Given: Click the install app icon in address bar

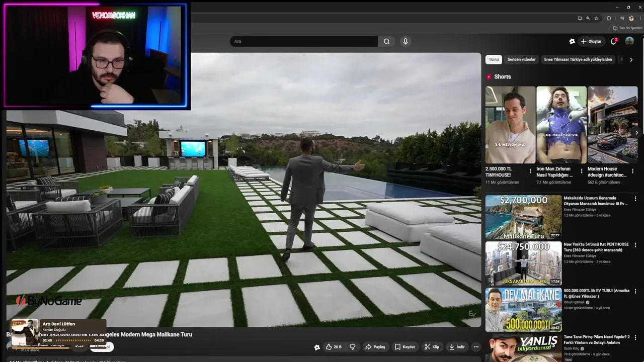Looking at the screenshot, I should [580, 18].
